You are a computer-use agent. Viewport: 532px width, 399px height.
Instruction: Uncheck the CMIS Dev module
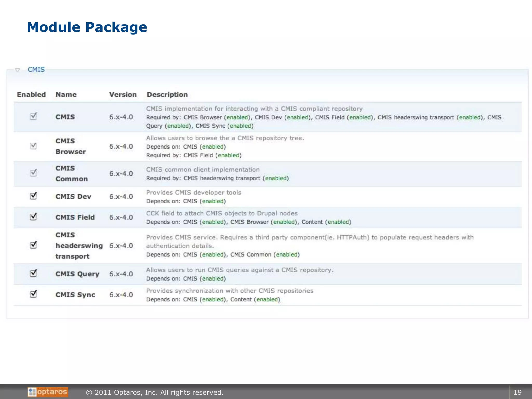point(33,196)
